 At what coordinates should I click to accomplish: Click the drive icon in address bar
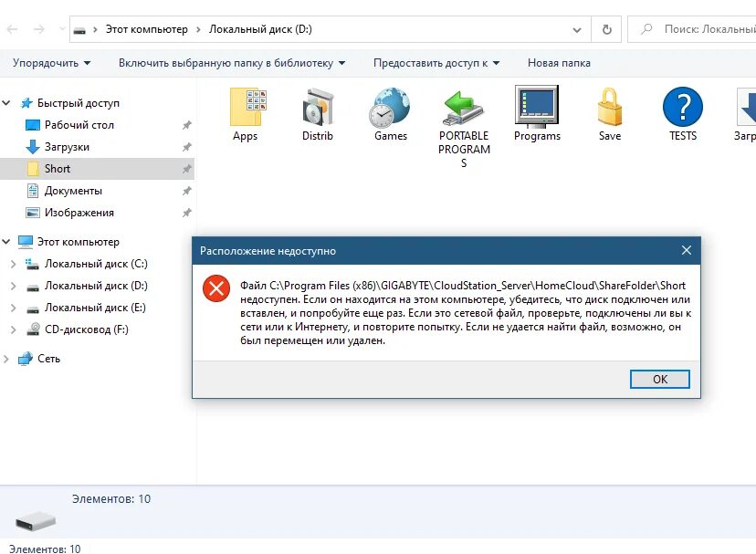[x=79, y=30]
